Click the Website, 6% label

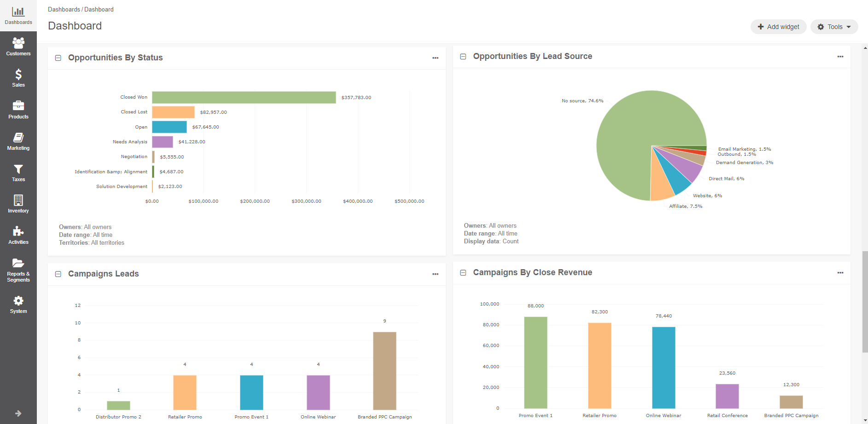[708, 196]
